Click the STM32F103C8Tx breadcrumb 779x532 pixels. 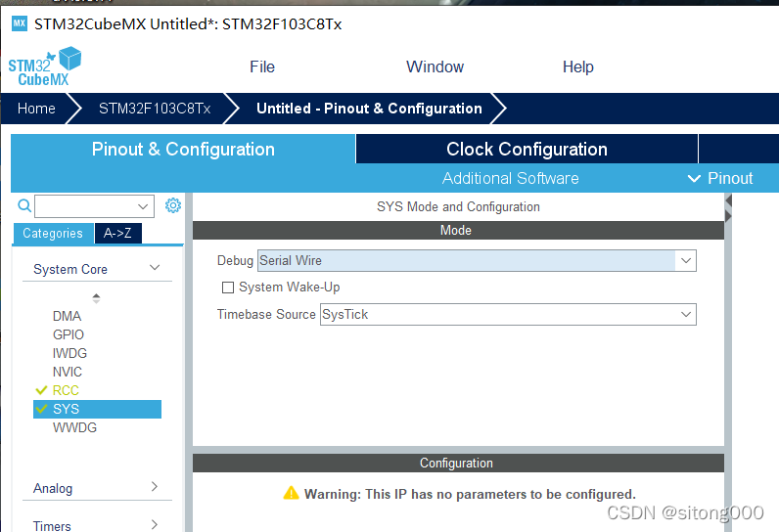click(155, 109)
